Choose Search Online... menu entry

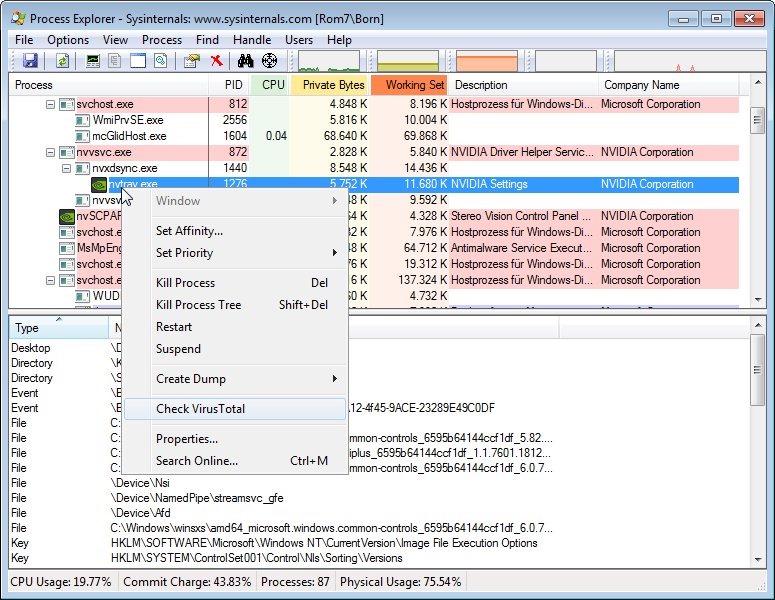(235, 461)
